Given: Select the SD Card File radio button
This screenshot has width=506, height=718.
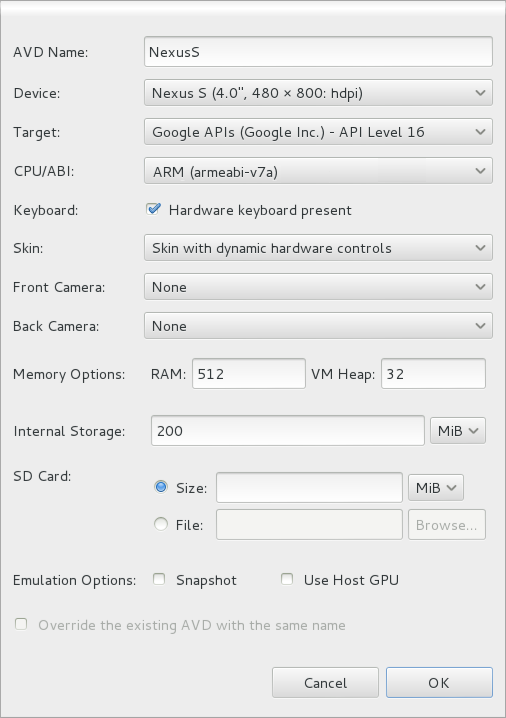Looking at the screenshot, I should point(161,524).
